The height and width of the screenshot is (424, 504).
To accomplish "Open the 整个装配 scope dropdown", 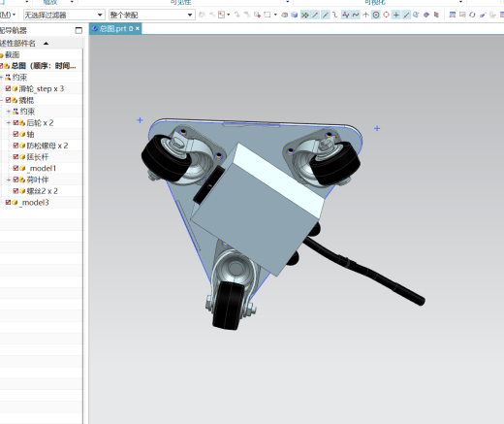I will pyautogui.click(x=152, y=15).
